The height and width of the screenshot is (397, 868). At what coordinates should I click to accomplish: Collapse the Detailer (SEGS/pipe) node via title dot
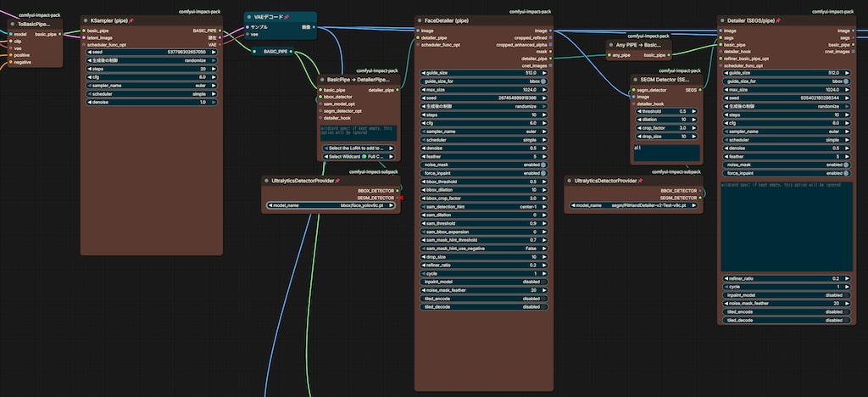[x=722, y=20]
